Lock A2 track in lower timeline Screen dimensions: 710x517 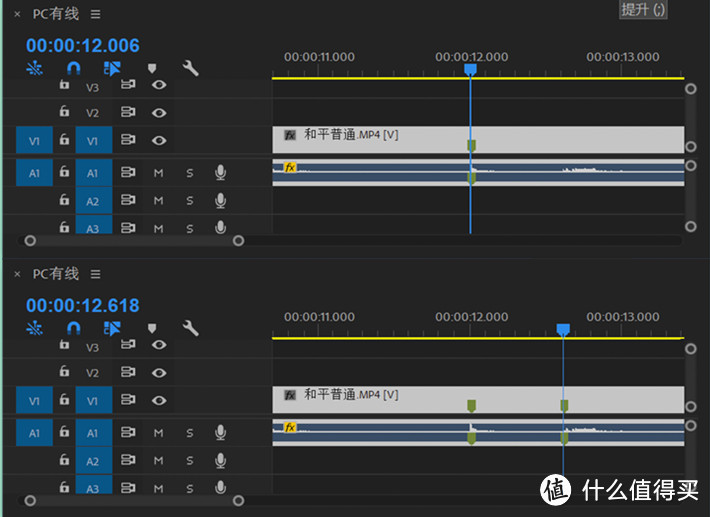[64, 459]
